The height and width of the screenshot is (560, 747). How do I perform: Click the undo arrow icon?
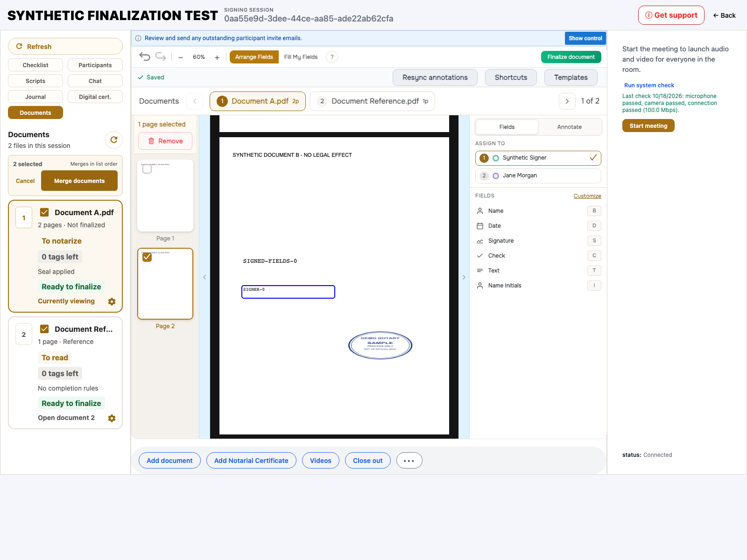point(145,57)
